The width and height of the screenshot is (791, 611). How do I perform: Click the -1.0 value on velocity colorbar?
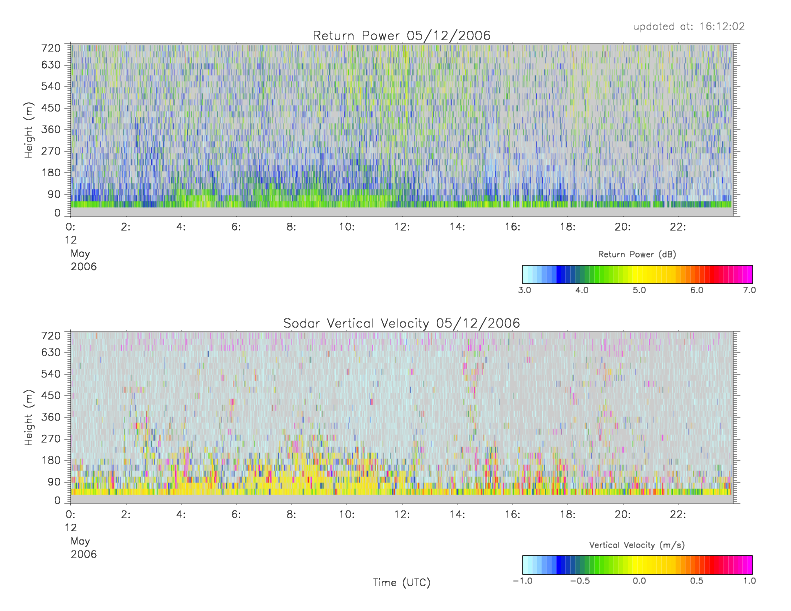click(x=523, y=581)
